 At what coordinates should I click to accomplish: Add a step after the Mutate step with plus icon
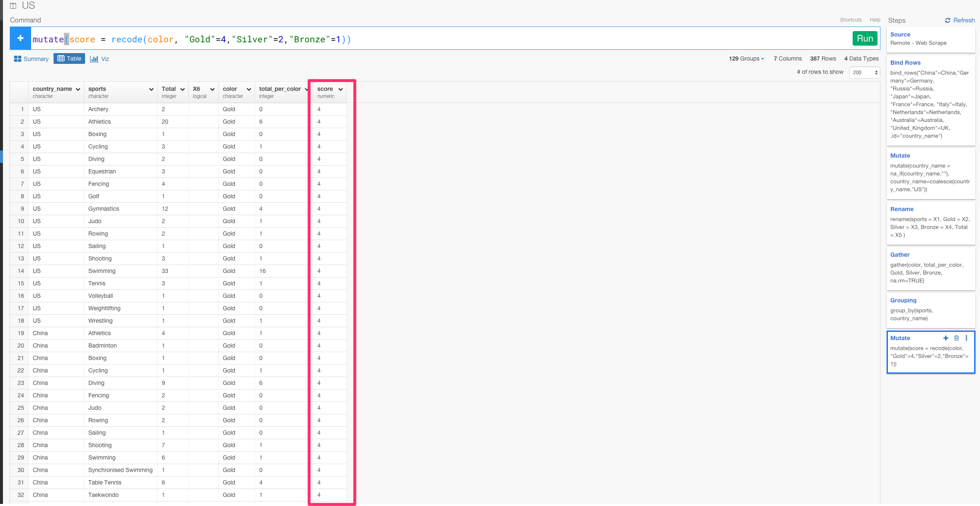pyautogui.click(x=946, y=338)
